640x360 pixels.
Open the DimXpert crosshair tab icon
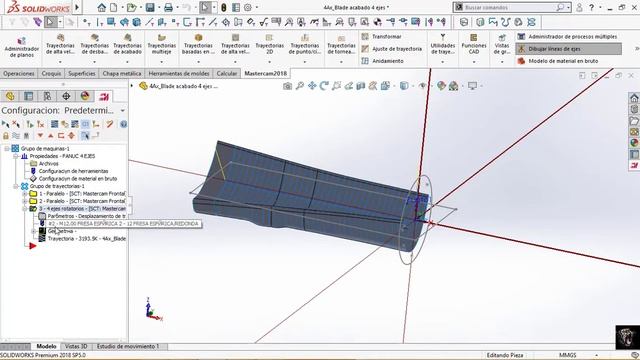tap(66, 96)
